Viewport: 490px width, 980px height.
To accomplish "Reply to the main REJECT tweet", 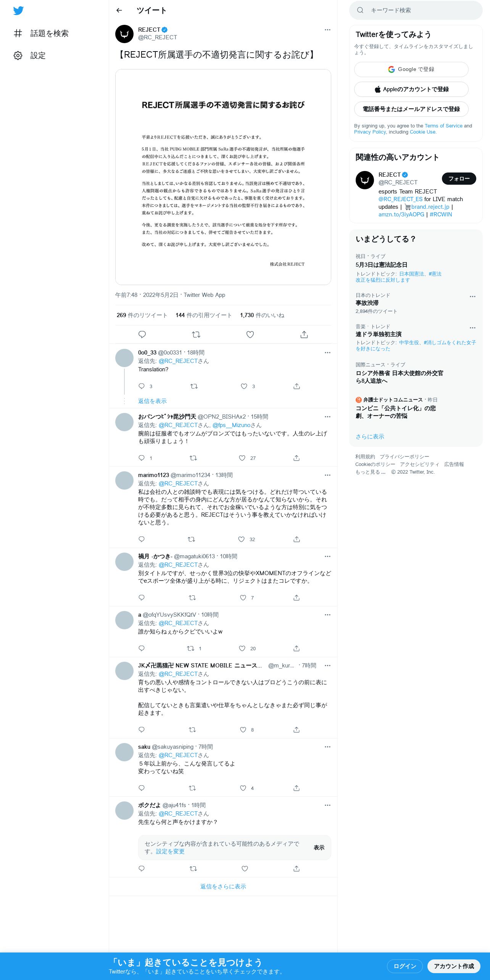I will click(x=142, y=334).
